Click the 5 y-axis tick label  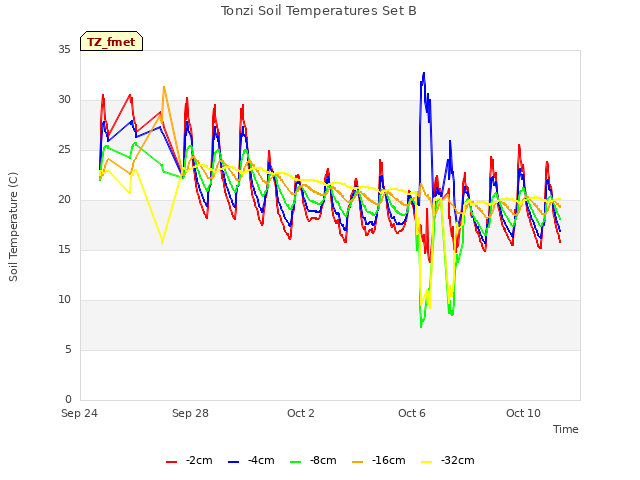point(68,350)
